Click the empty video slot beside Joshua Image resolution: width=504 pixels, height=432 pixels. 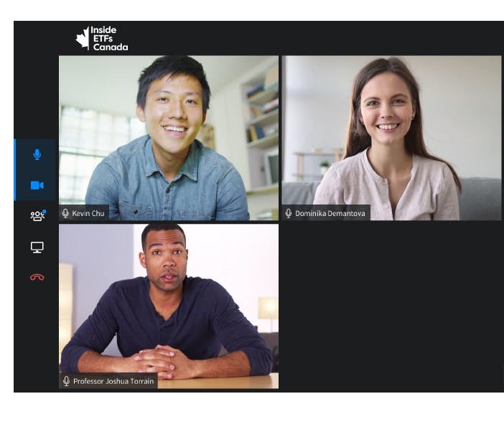click(x=391, y=306)
